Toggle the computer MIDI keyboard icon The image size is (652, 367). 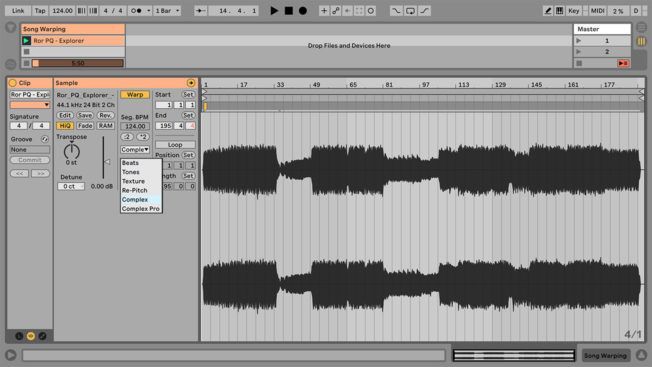(560, 11)
